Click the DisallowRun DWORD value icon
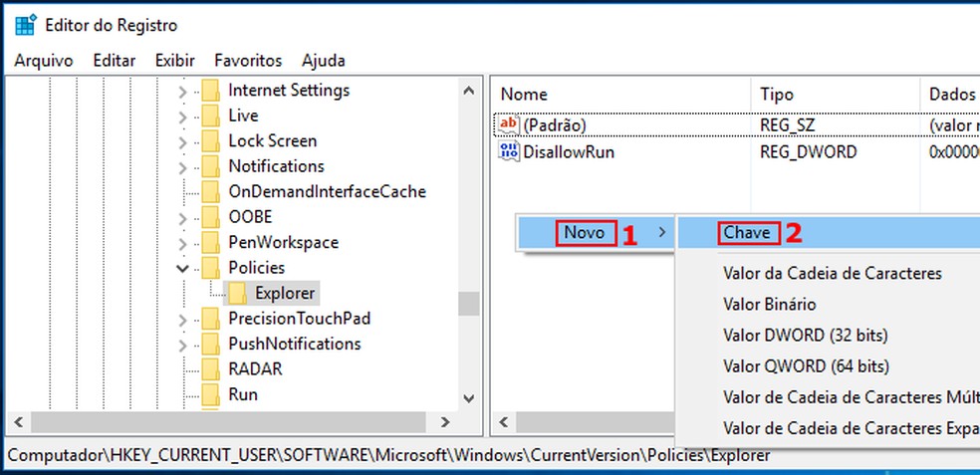The width and height of the screenshot is (980, 475). [x=509, y=152]
